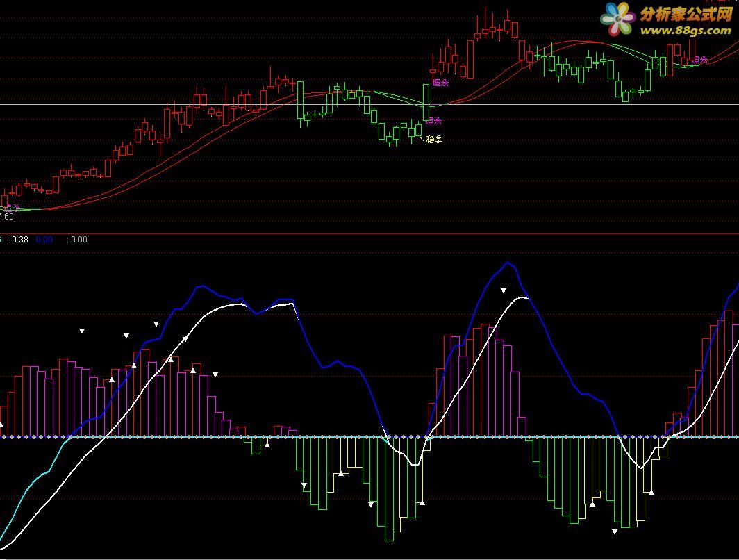
Task: Click the white ': 0.00' indicator value
Action: pyautogui.click(x=77, y=240)
